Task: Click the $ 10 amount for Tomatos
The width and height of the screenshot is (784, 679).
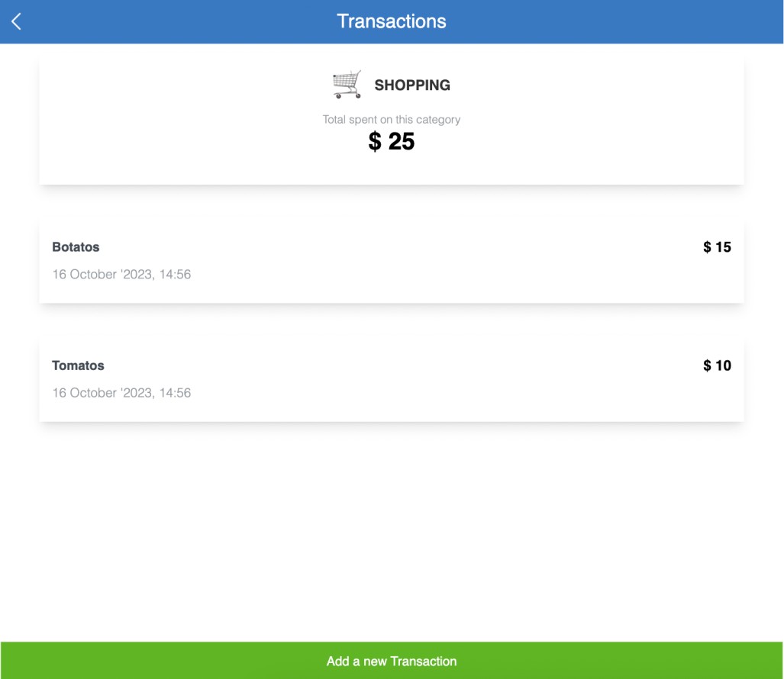Action: (x=717, y=365)
